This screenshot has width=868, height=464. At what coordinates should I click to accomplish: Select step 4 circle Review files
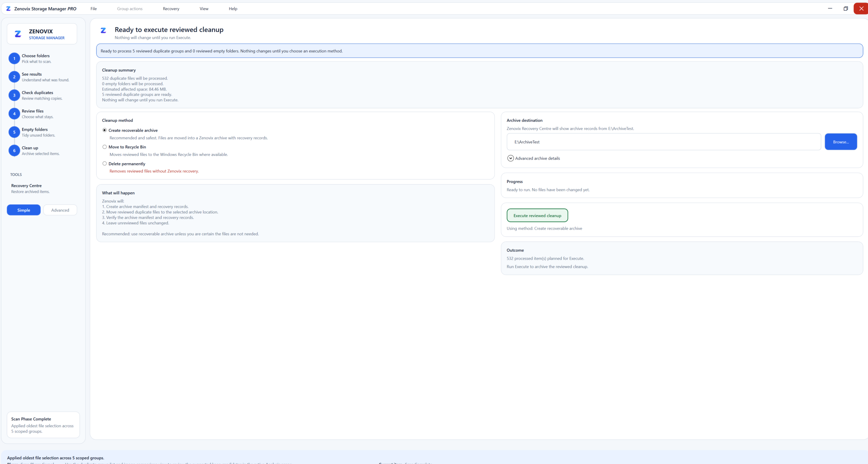click(14, 114)
